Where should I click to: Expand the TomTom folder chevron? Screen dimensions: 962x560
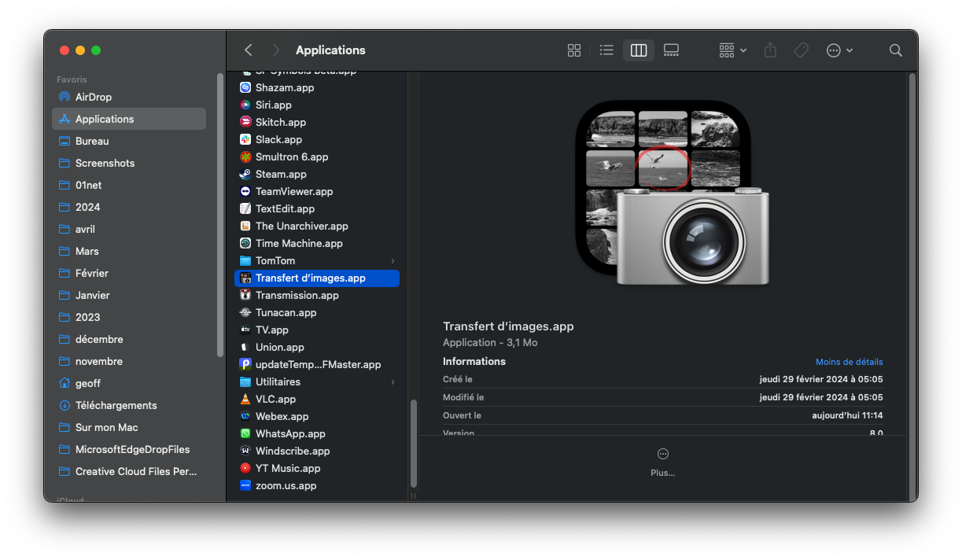(393, 260)
